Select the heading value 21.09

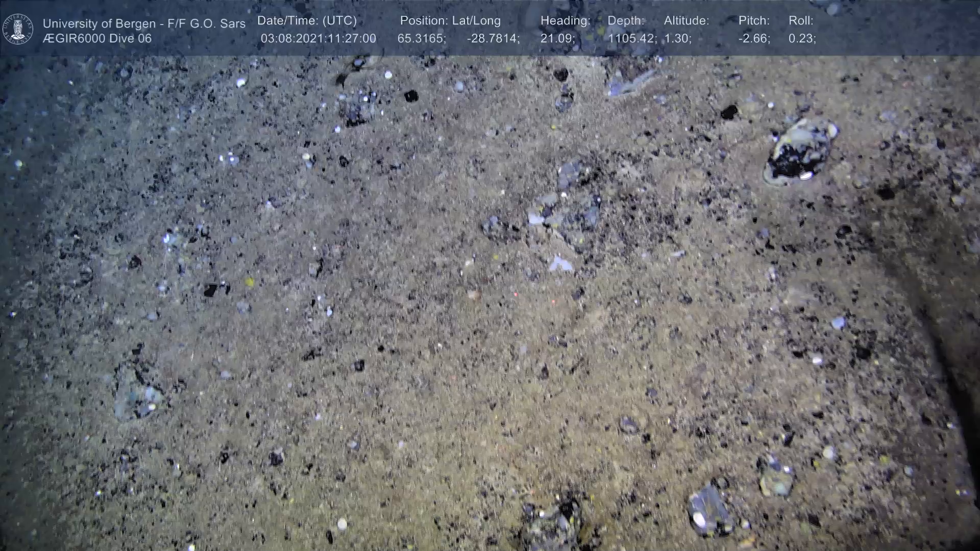click(x=557, y=39)
